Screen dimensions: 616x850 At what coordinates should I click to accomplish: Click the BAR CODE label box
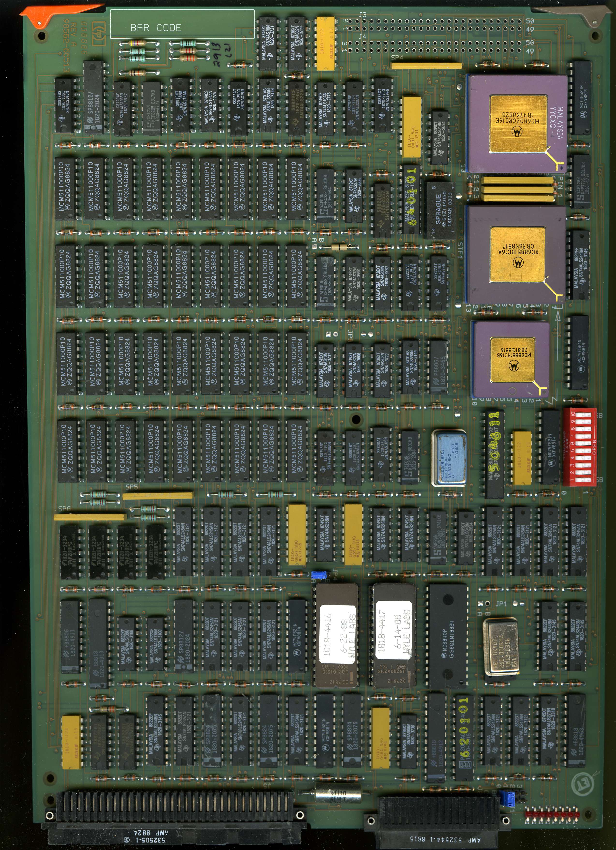click(183, 24)
